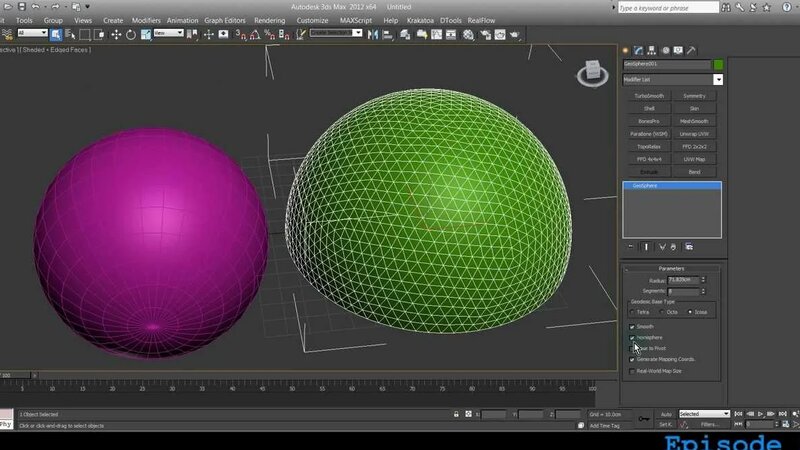This screenshot has height=450, width=800.
Task: Activate the Select Object tool
Action: (56, 35)
